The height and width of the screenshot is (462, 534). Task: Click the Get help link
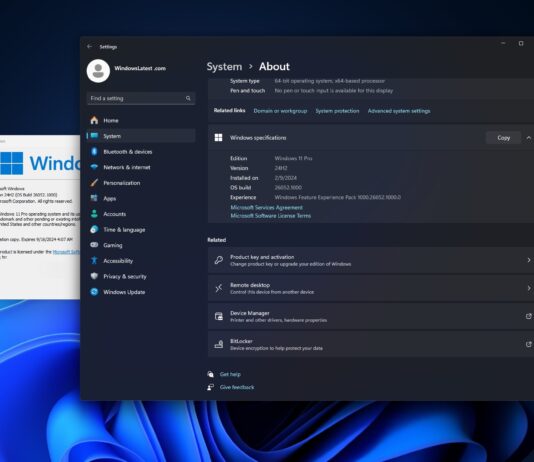230,374
